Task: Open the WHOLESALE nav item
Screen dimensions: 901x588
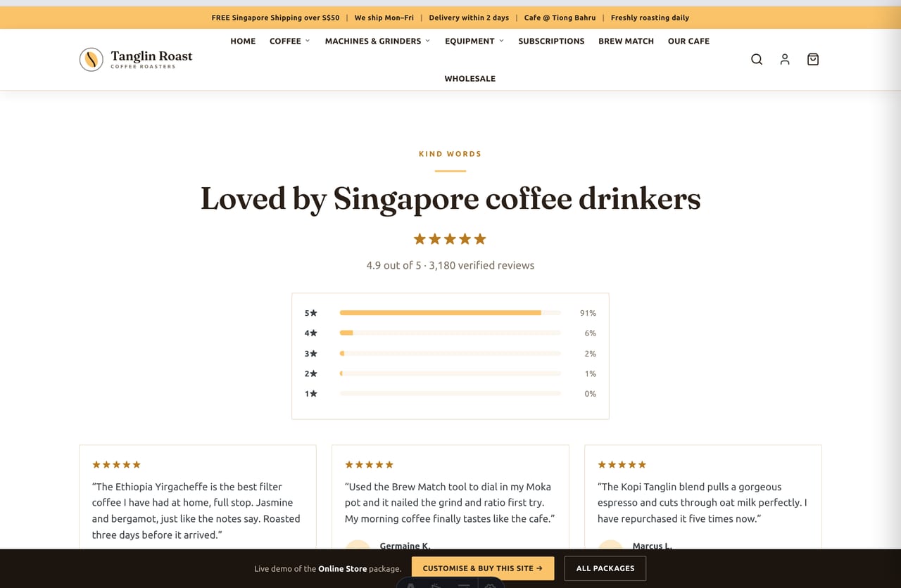Action: [470, 79]
